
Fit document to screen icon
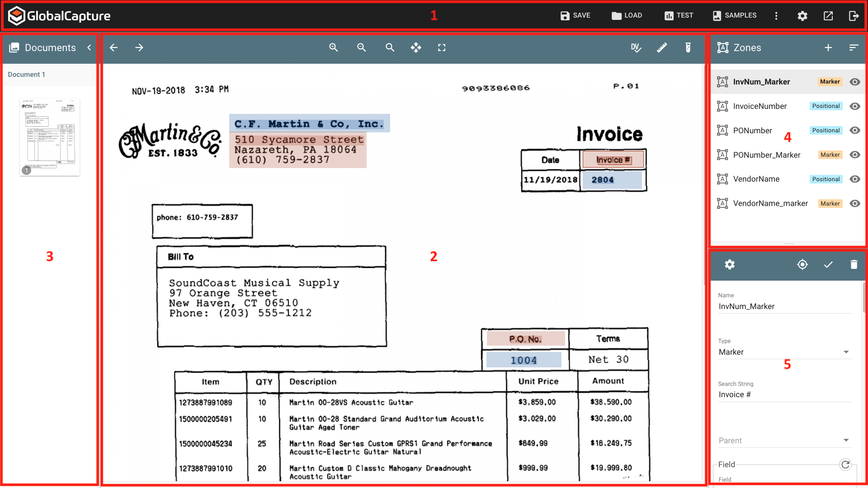point(442,47)
